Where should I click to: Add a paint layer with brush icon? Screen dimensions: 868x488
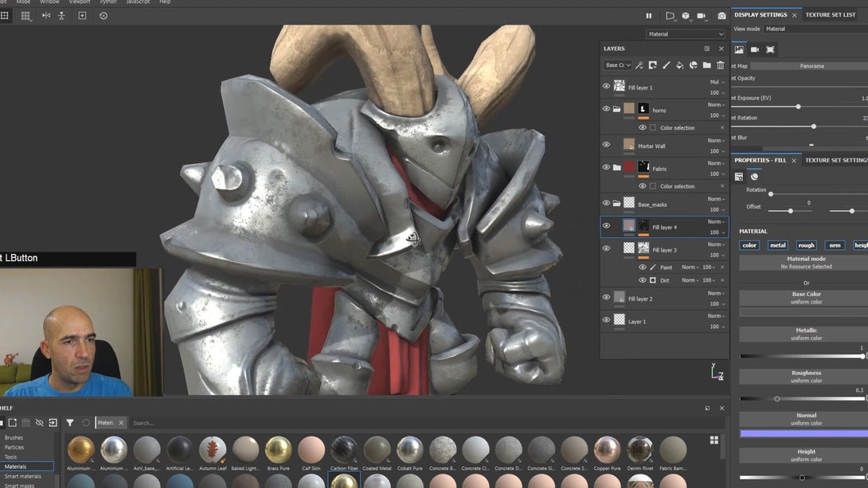pos(667,65)
